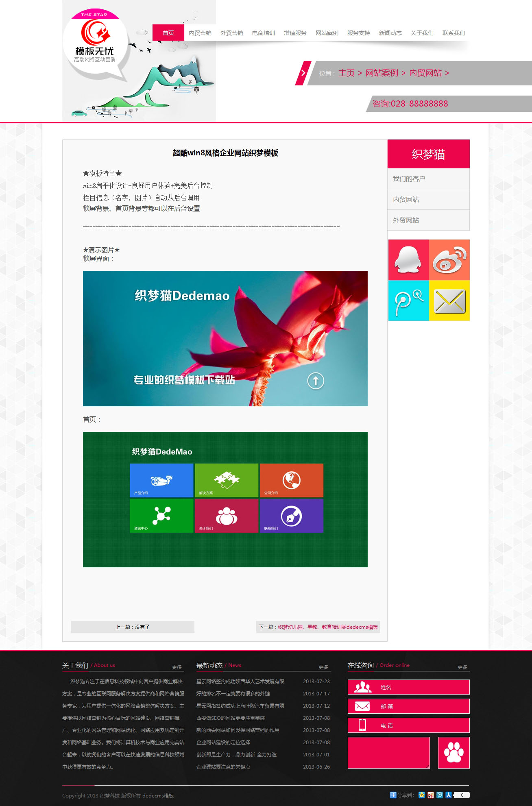
Task: Click the message textarea beside paw button
Action: [x=388, y=752]
